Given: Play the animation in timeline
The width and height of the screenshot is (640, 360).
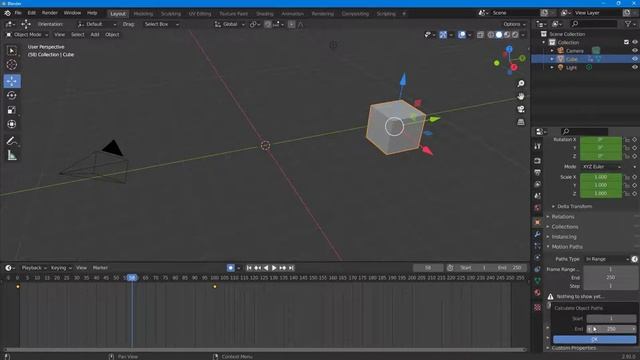Looking at the screenshot, I should pos(274,268).
